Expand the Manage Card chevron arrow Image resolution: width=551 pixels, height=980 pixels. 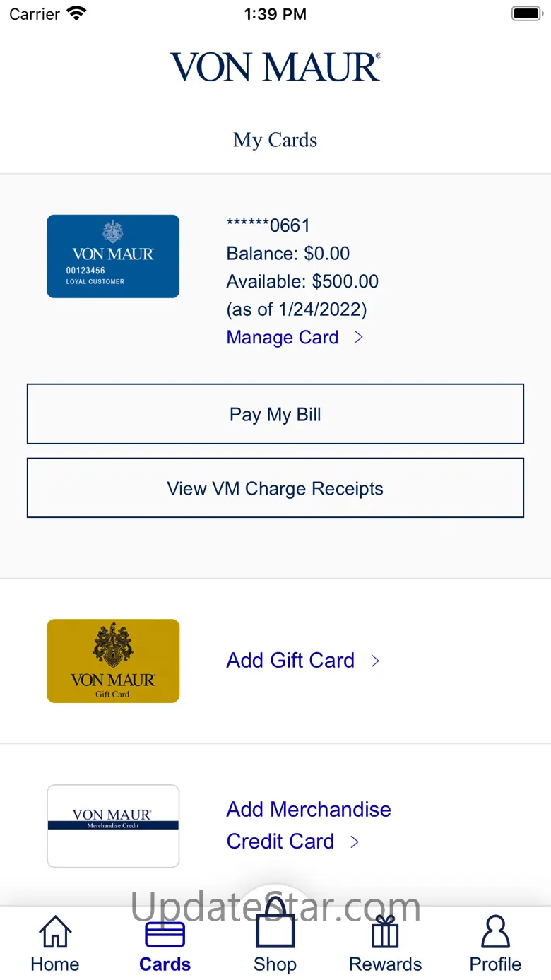(x=359, y=338)
